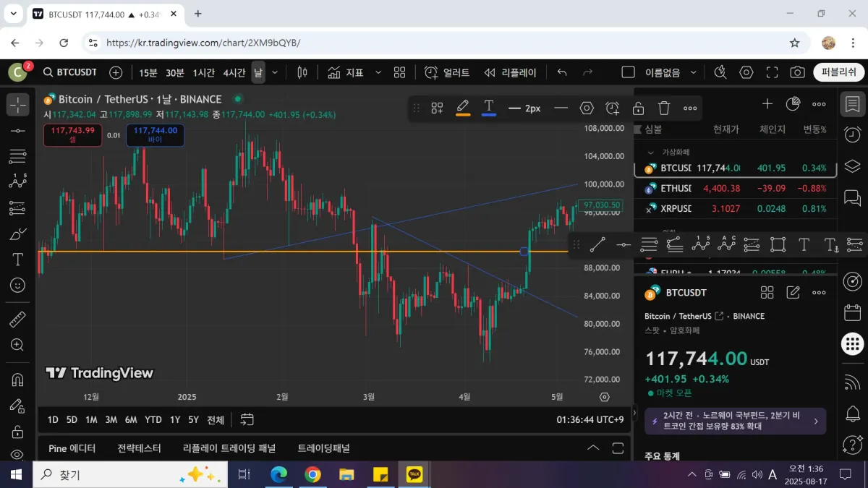Open the 지표 indicators menu
Screen dimensions: 868x488
(x=345, y=72)
